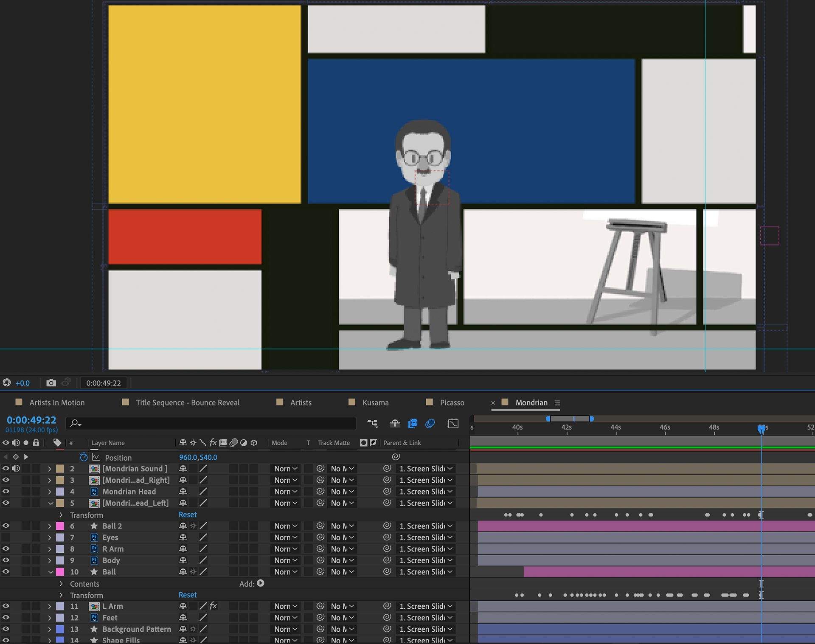Screen dimensions: 815x644
Task: Switch to Title Sequence - Bounce Reveal tab
Action: 188,402
